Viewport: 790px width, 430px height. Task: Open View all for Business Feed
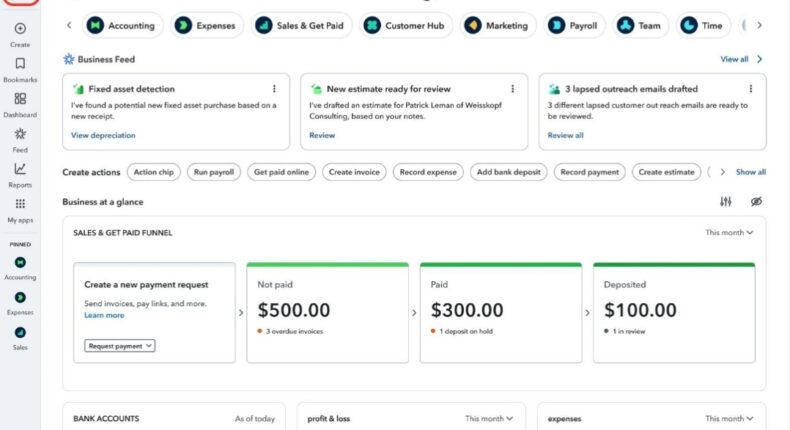pos(734,59)
